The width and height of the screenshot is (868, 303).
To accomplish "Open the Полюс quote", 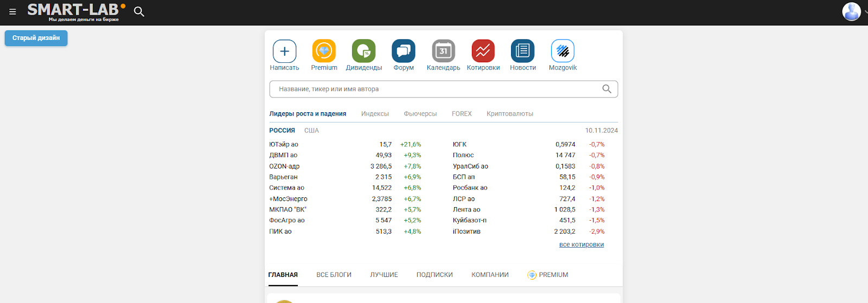I will 463,156.
